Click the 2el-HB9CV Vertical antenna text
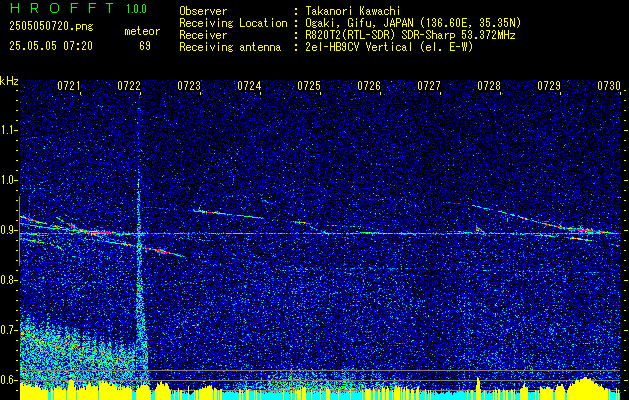Screen dimensions: 629x400 point(389,47)
